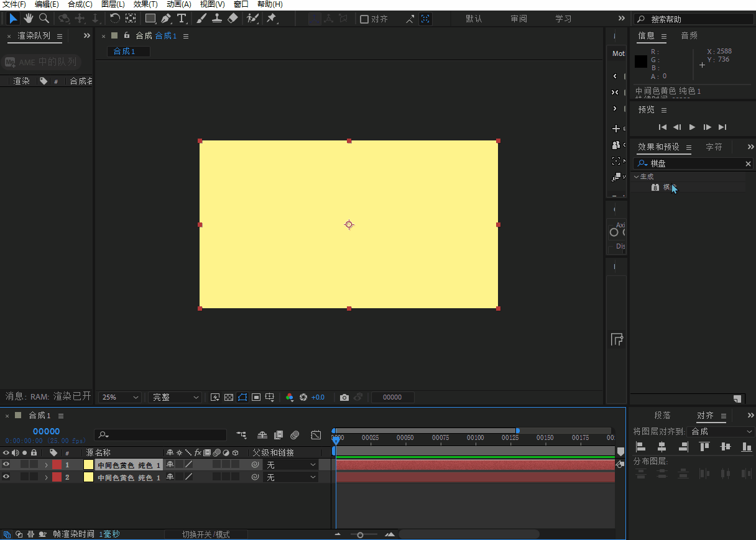Hide layer 2 with its eye icon
The height and width of the screenshot is (540, 756).
coord(6,477)
